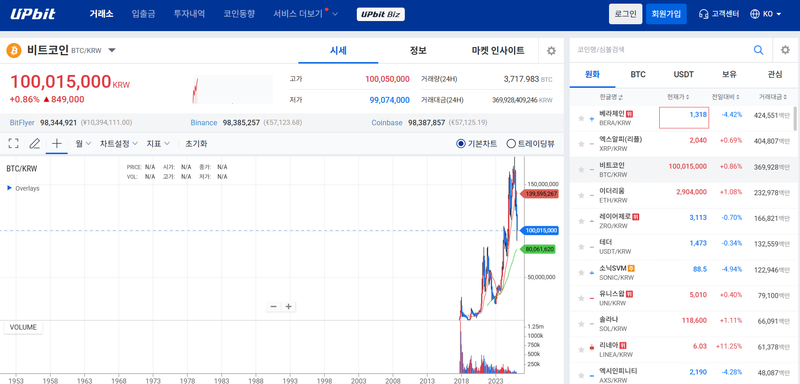Sort the list by 한글명 column
Viewport: 800px width, 384px height.
coord(612,97)
